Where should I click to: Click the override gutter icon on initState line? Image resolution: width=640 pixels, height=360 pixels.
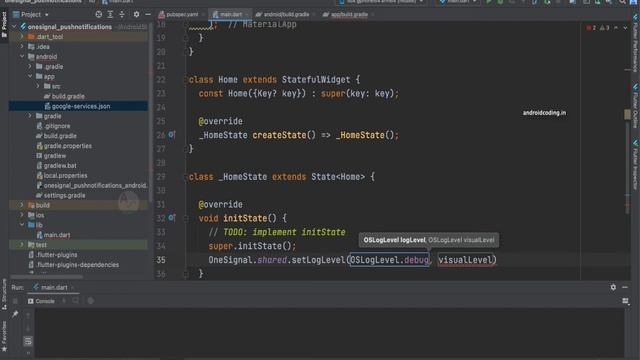pos(172,218)
